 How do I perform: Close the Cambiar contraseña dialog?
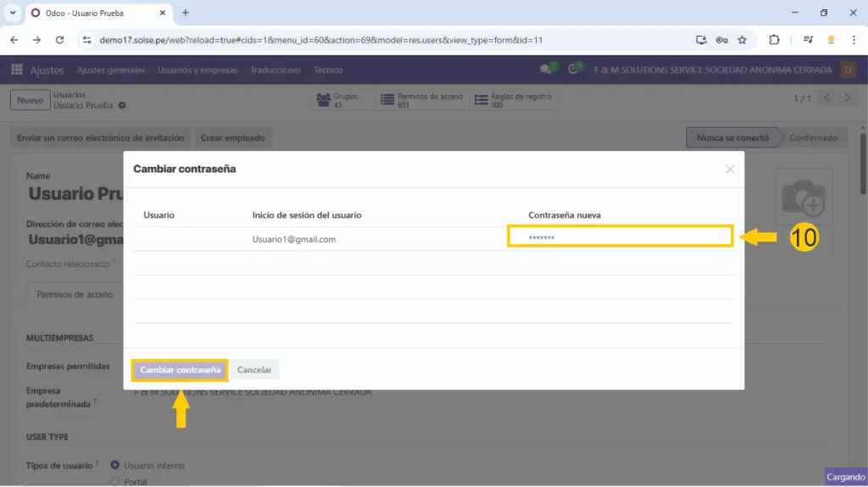730,169
